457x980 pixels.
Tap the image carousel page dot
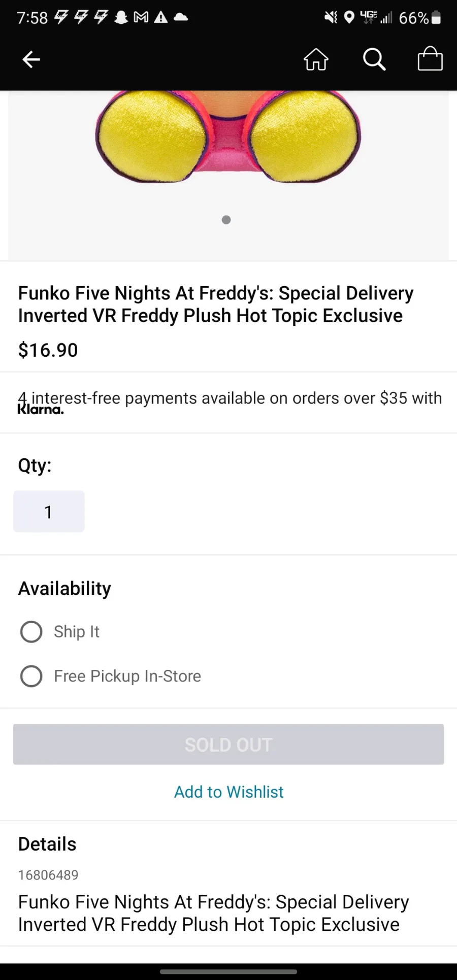click(226, 220)
